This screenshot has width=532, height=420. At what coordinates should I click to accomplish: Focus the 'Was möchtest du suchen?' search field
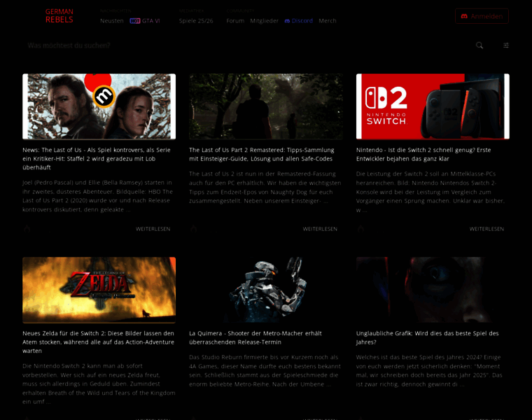point(248,45)
